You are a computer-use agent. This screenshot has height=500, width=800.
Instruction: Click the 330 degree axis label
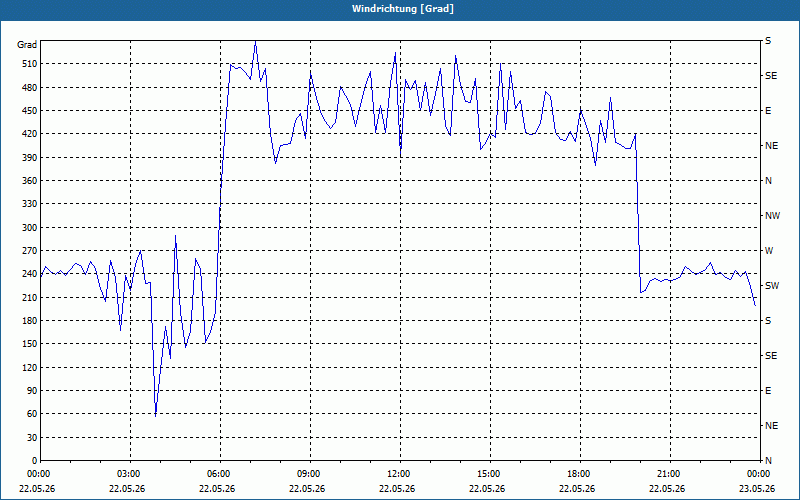[30, 204]
